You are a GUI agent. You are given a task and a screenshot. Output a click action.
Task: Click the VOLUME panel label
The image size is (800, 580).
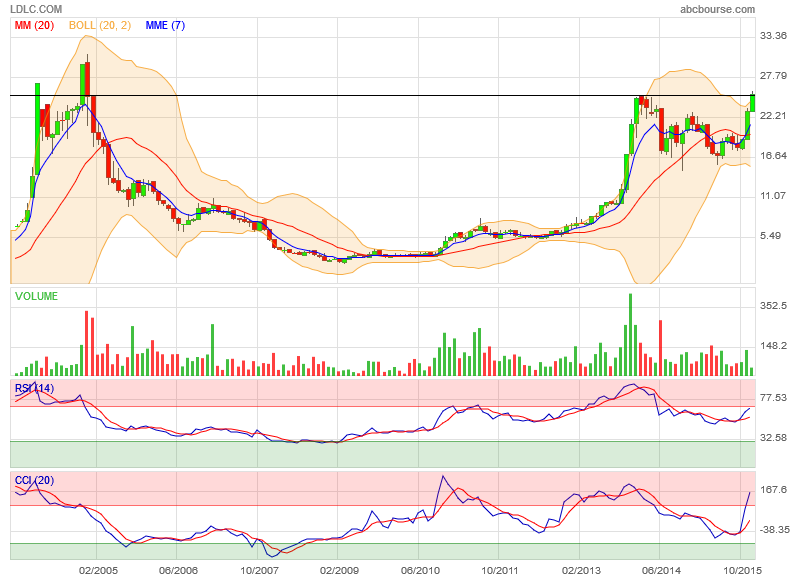pyautogui.click(x=36, y=296)
